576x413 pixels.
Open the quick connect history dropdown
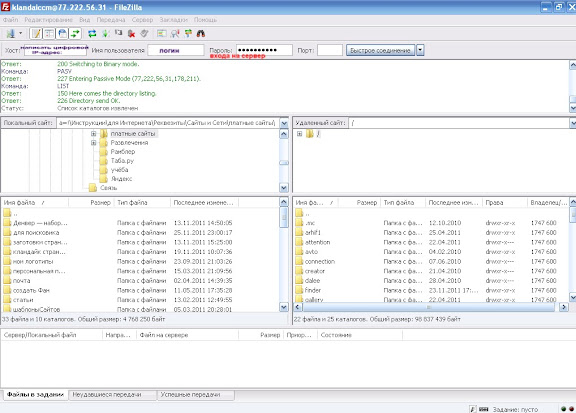[420, 50]
